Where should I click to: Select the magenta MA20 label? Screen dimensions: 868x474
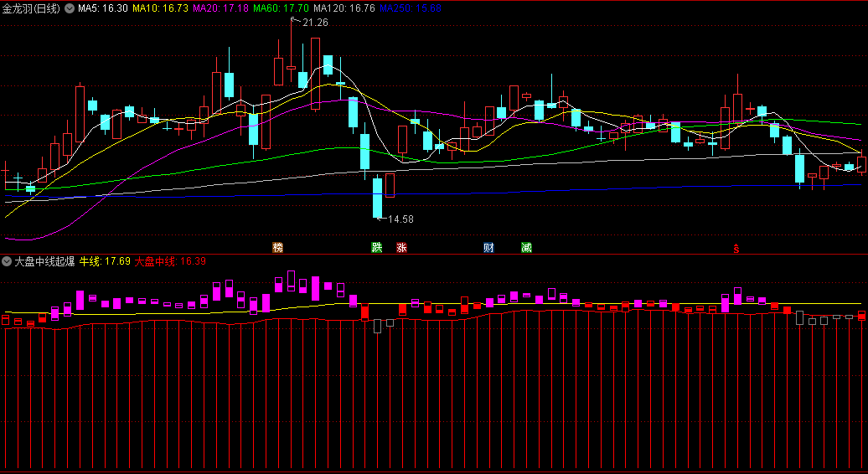[x=220, y=8]
